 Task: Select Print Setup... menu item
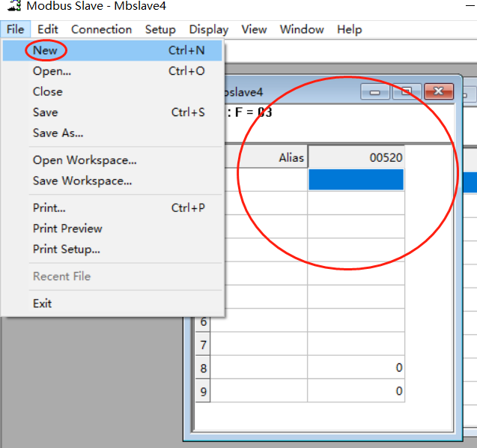(x=66, y=249)
